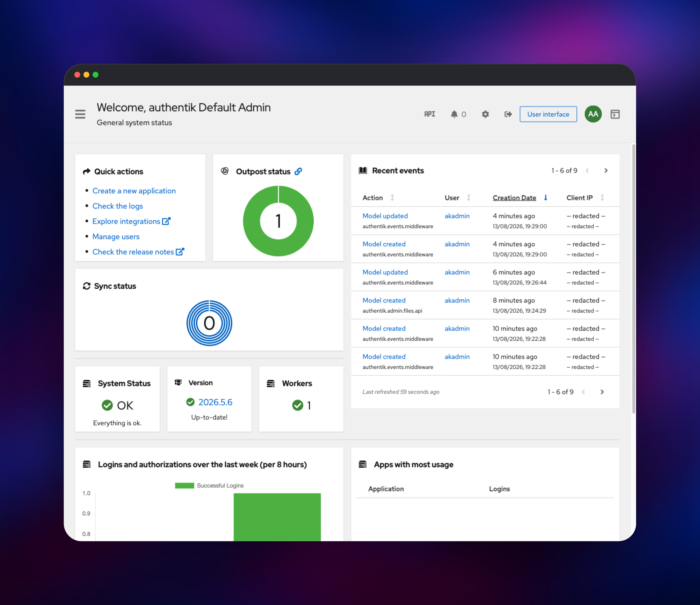Viewport: 700px width, 605px height.
Task: Go to next events page at bottom
Action: coord(602,392)
